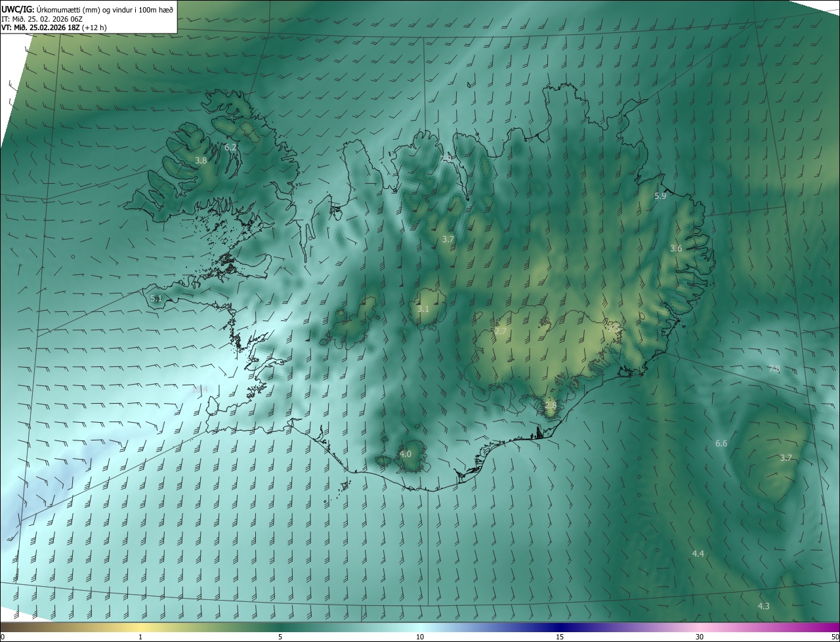Click the 1 tick label on the colour scale
The width and height of the screenshot is (840, 642).
click(x=140, y=637)
